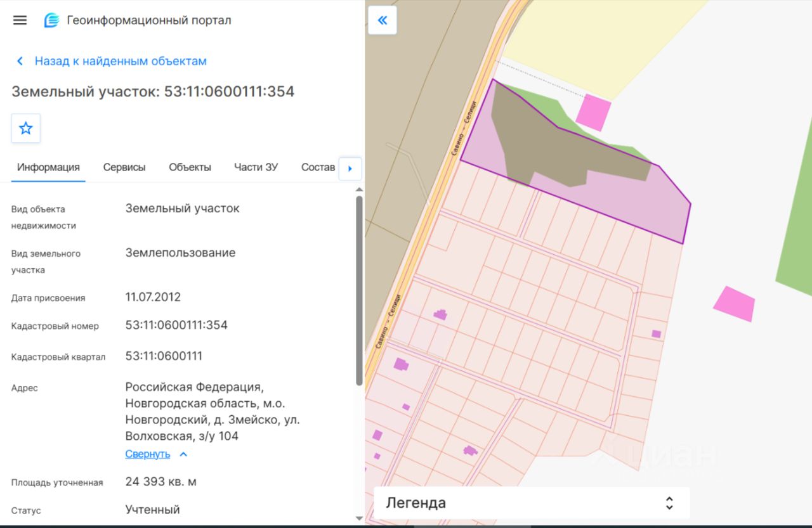Click pink building polygon east of parcels
812x528 pixels.
coord(735,304)
